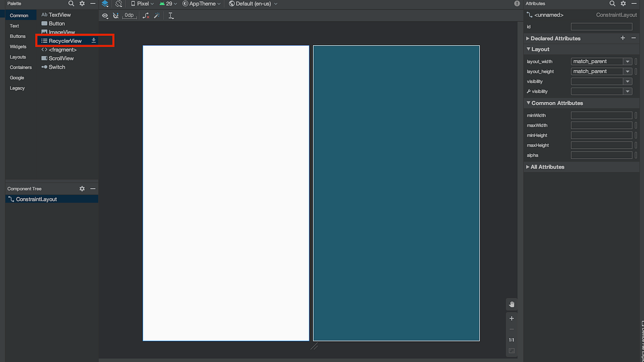This screenshot has height=362, width=644.
Task: Open the View Options eye menu
Action: pos(105,16)
